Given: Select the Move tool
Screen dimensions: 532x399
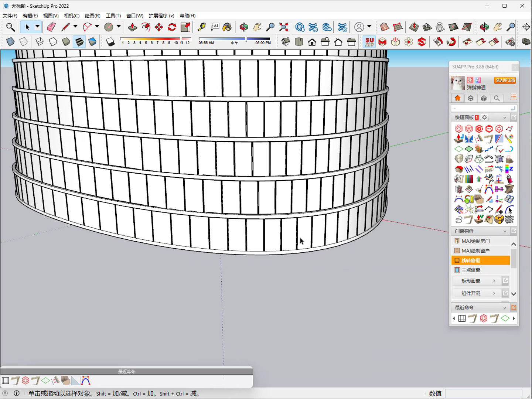Looking at the screenshot, I should point(159,27).
